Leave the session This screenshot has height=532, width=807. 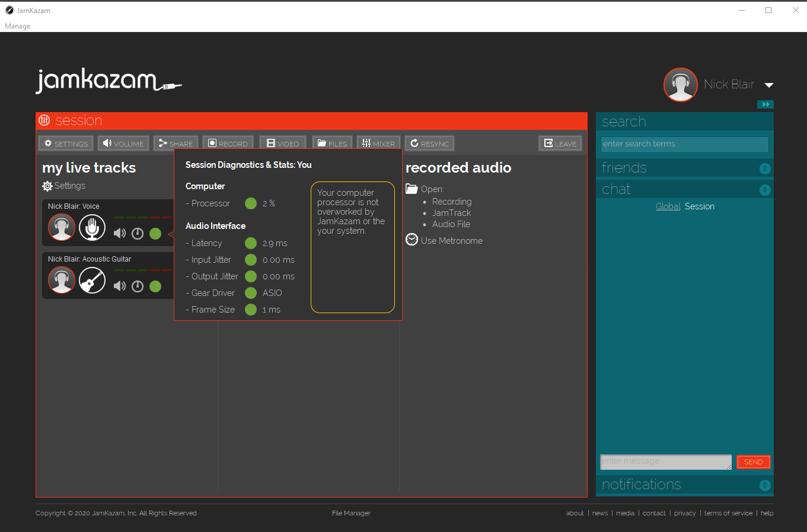[560, 144]
